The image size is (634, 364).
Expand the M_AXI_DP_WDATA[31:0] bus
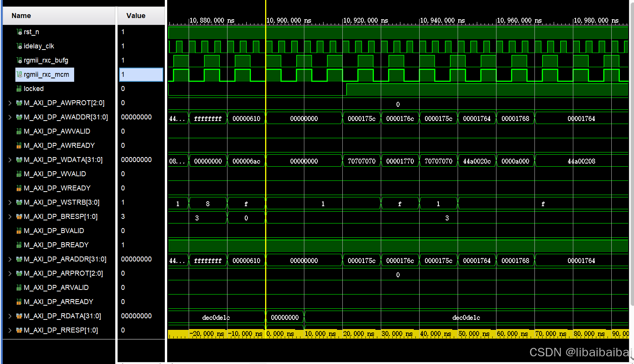point(10,160)
